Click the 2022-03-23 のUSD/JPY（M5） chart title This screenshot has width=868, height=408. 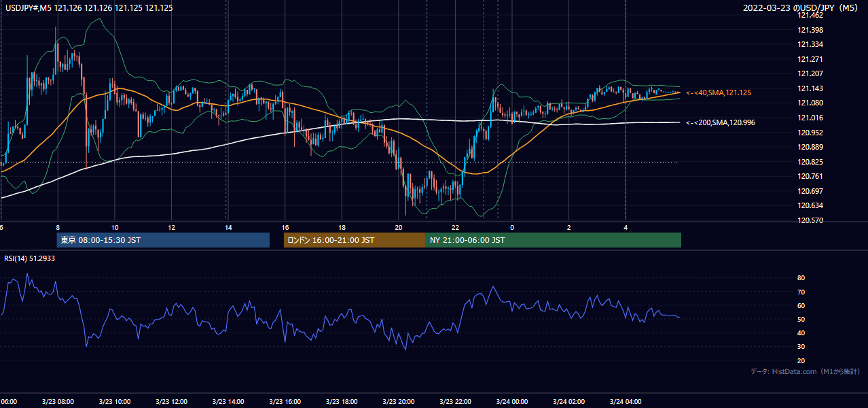pyautogui.click(x=802, y=8)
